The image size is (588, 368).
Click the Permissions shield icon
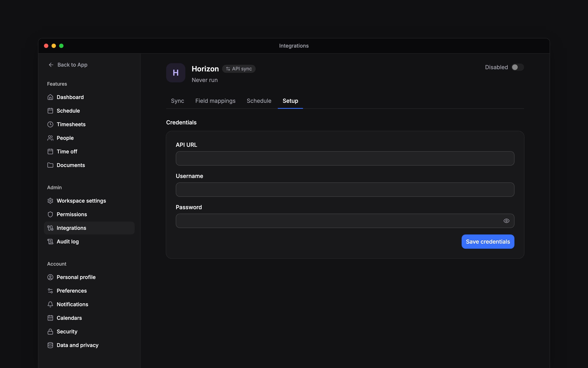pos(50,214)
